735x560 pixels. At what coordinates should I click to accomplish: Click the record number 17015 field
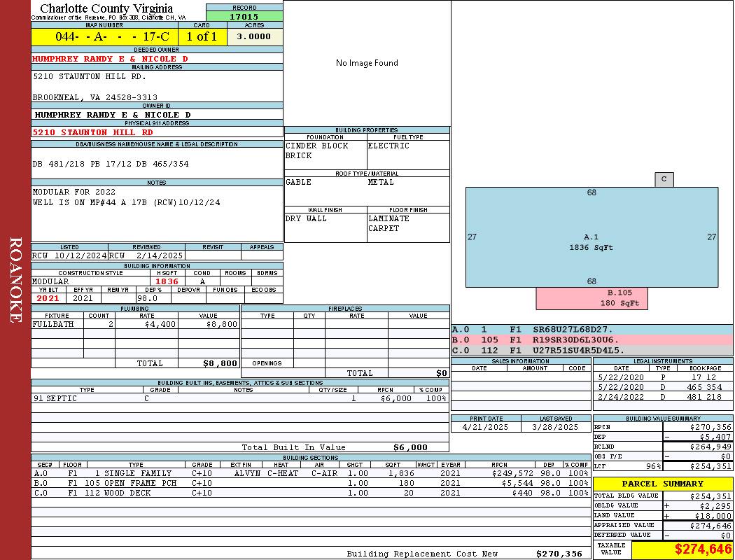[x=244, y=16]
